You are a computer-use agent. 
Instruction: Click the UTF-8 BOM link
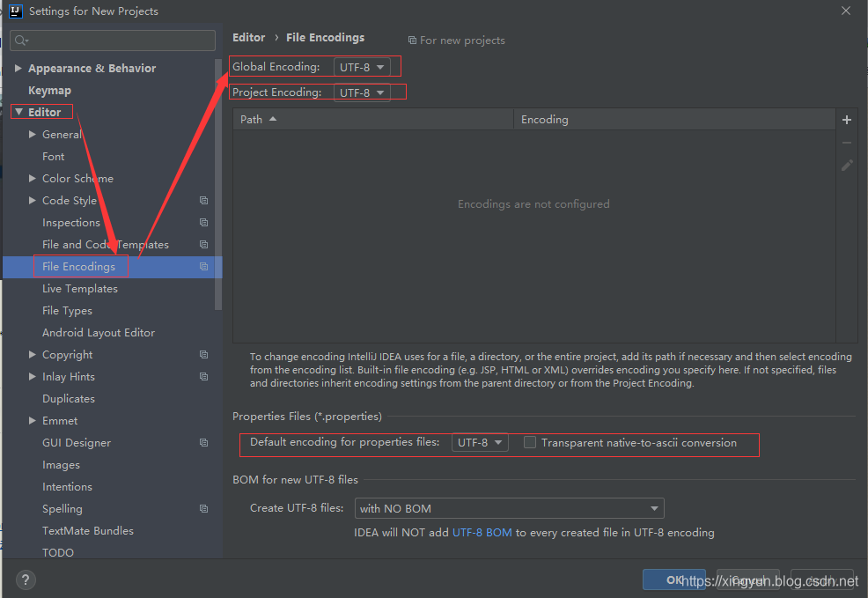click(482, 533)
